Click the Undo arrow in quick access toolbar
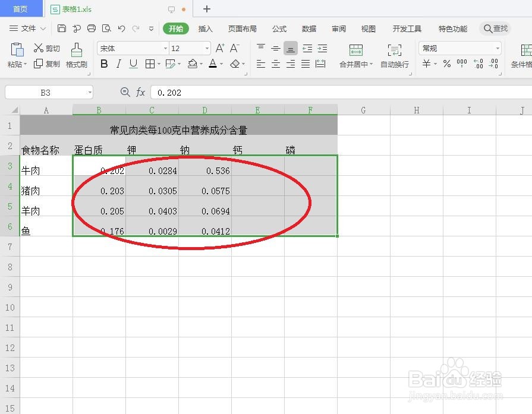 point(121,28)
